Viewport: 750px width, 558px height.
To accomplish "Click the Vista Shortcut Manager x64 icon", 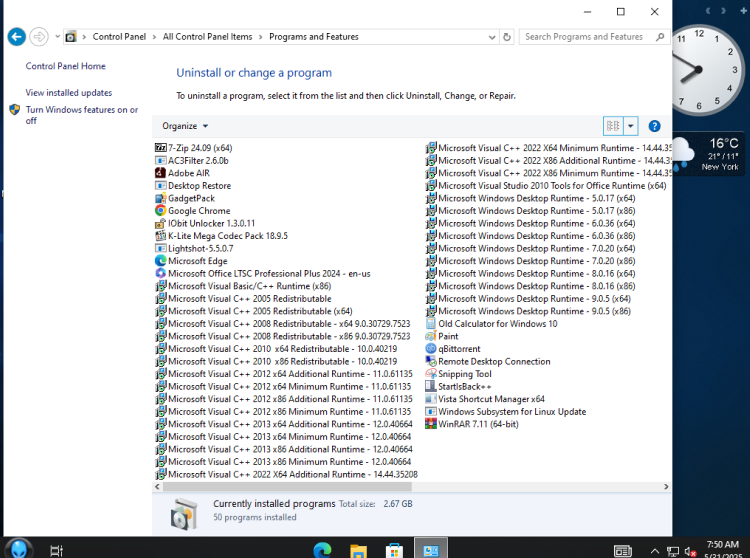I will [x=431, y=399].
